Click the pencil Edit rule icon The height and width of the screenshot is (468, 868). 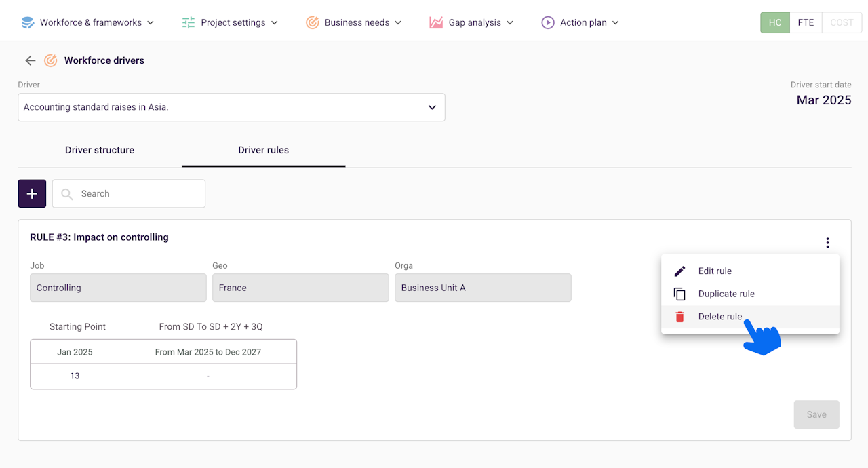tap(679, 271)
